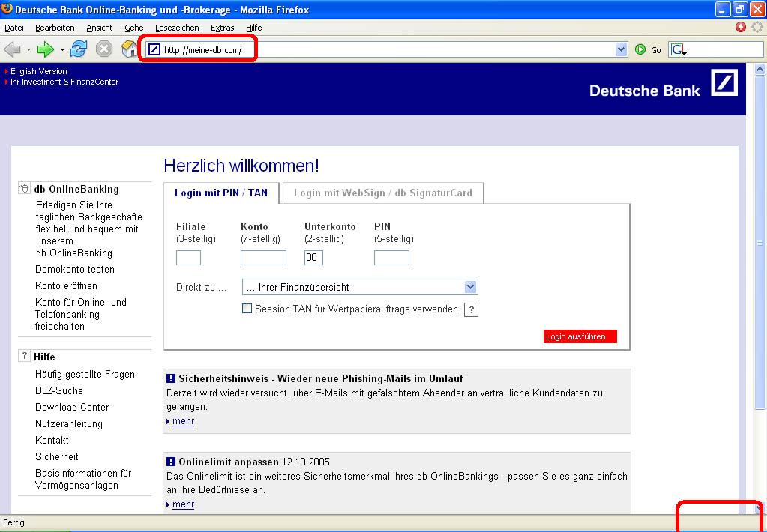Open the Back button history arrow
The image size is (767, 532).
[28, 50]
